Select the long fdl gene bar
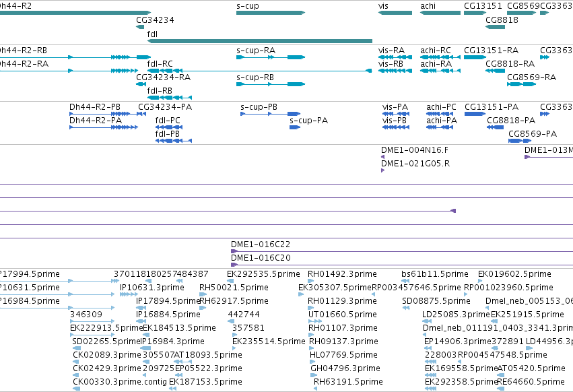 pyautogui.click(x=260, y=41)
